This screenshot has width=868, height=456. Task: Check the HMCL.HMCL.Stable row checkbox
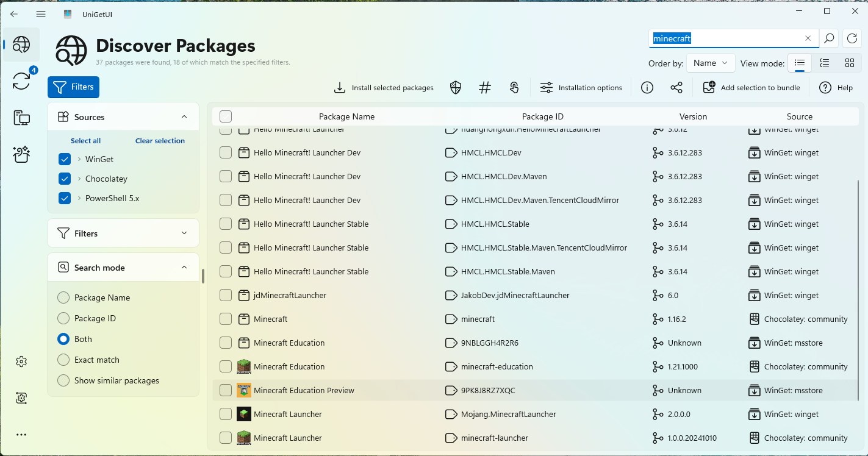pyautogui.click(x=226, y=224)
